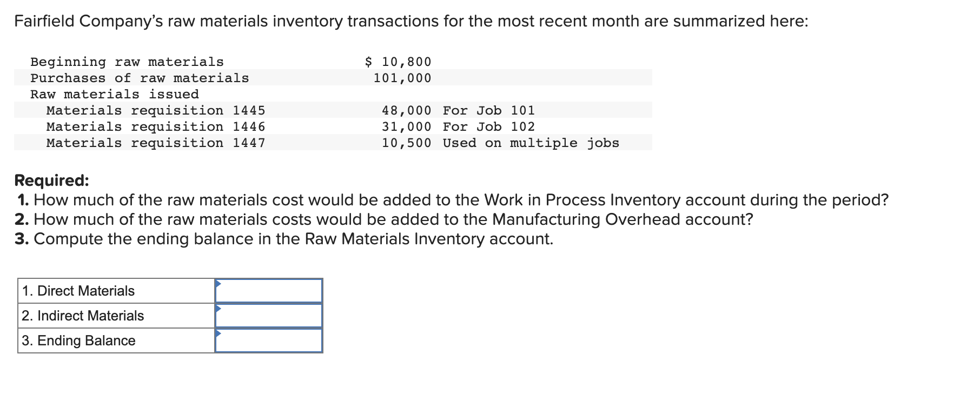
Task: Click the 'Raw materials issued' row label
Action: click(x=115, y=94)
